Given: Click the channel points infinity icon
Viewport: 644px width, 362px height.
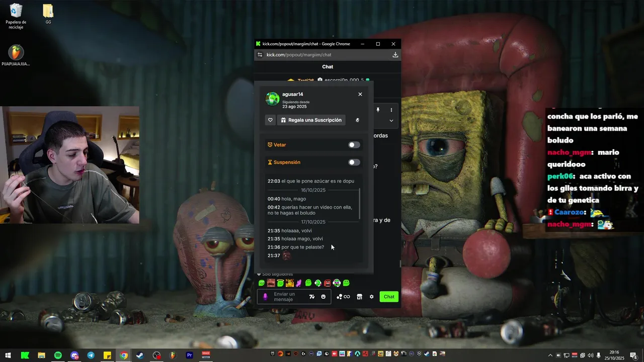Looking at the screenshot, I should [x=343, y=297].
